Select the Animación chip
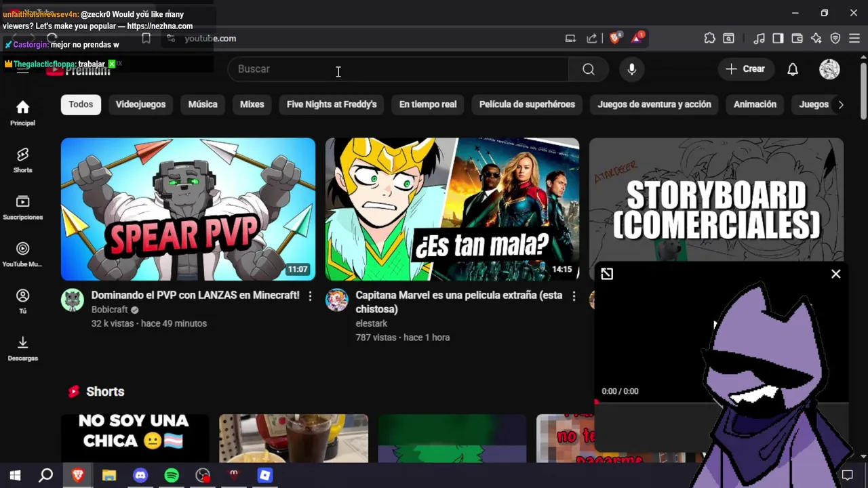 [x=755, y=104]
